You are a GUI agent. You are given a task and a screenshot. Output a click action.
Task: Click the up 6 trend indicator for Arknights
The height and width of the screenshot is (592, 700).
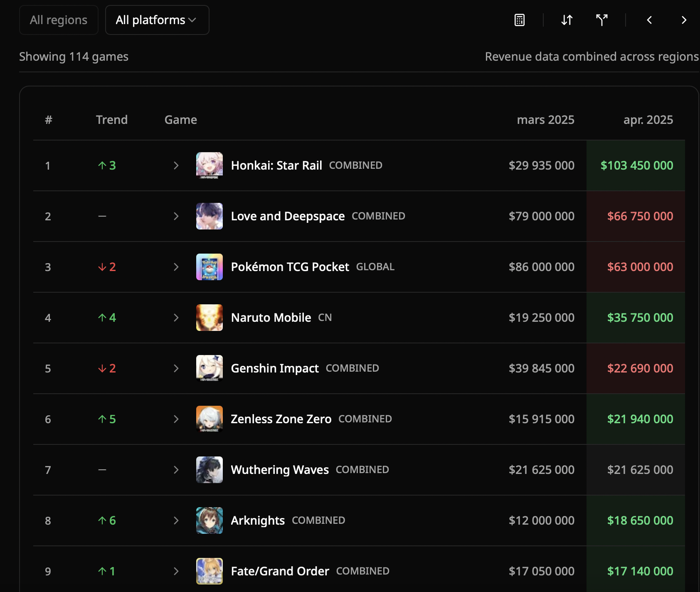(x=107, y=520)
